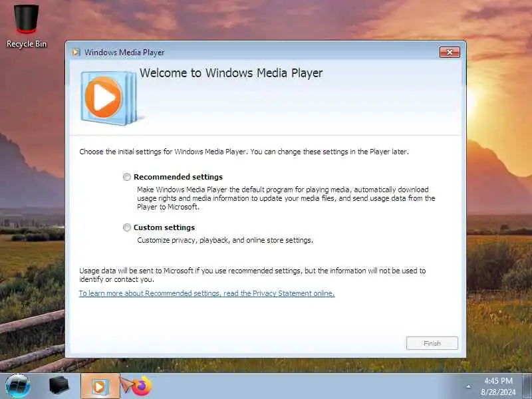
Task: Launch Firefox from the taskbar
Action: [141, 386]
